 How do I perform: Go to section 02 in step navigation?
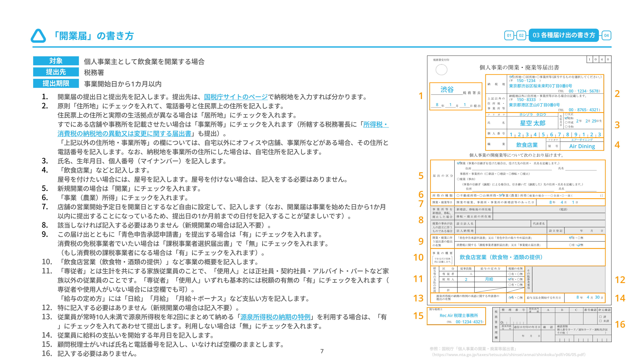[521, 35]
